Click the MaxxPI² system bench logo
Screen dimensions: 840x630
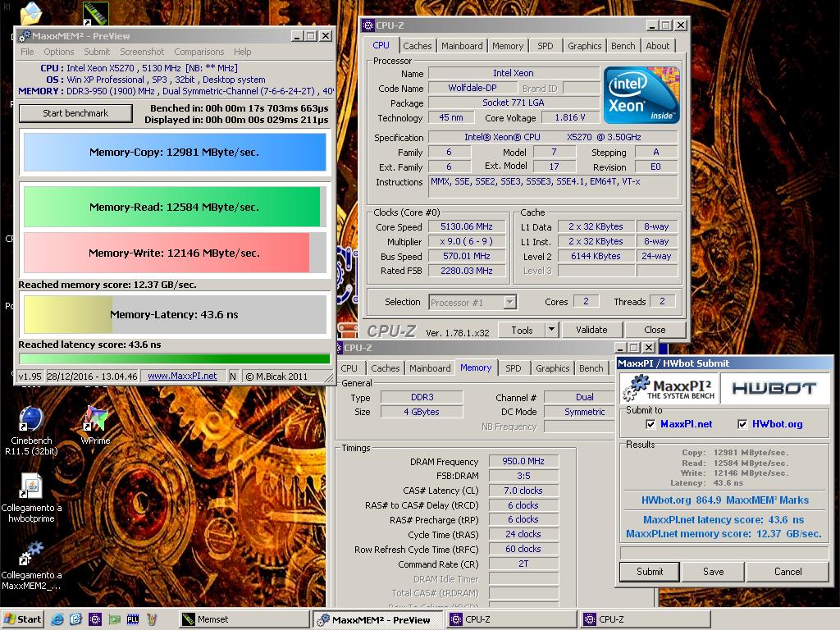pos(669,388)
